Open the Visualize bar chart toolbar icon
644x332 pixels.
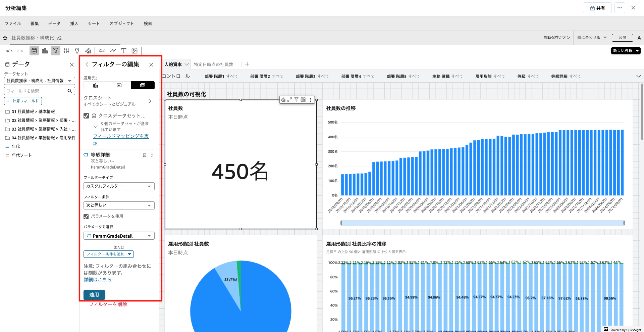point(45,51)
